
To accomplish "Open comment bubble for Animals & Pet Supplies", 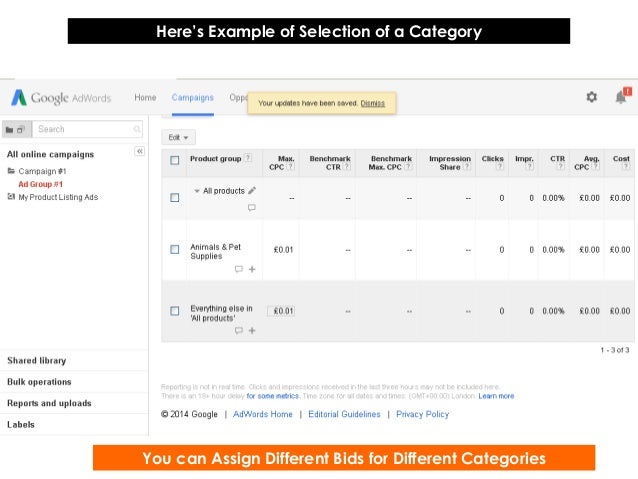I will (x=239, y=269).
